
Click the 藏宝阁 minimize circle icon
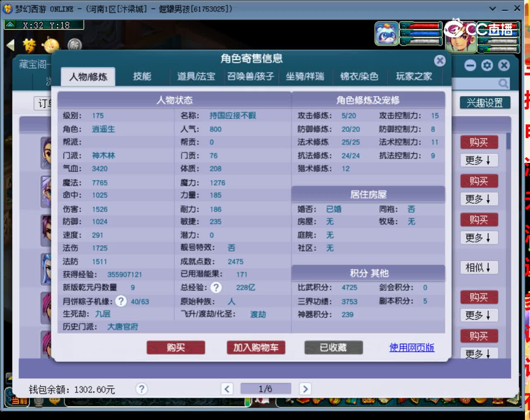pyautogui.click(x=470, y=65)
